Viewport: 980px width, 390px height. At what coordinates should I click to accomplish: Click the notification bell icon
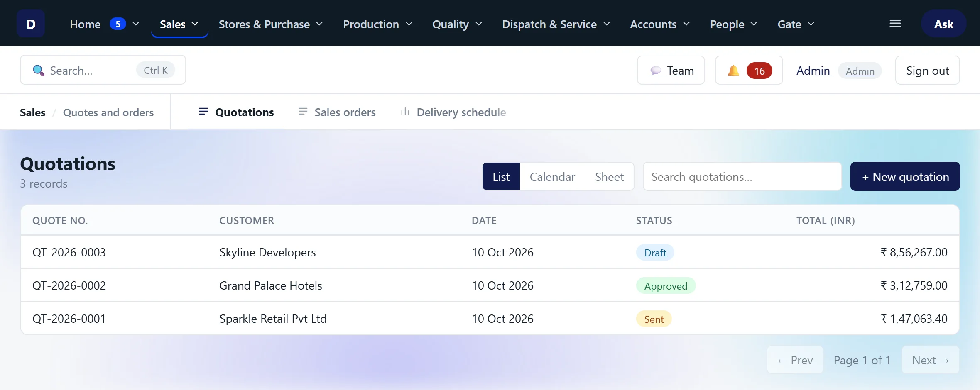[x=733, y=71]
